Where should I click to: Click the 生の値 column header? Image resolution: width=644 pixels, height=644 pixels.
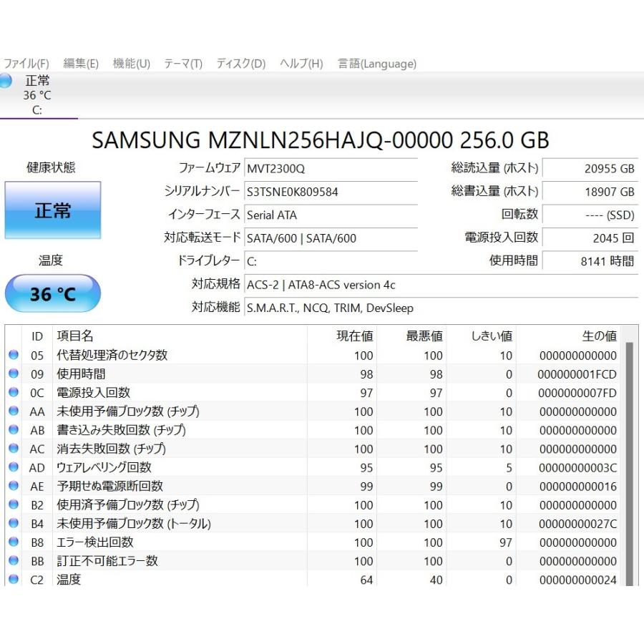(568, 336)
